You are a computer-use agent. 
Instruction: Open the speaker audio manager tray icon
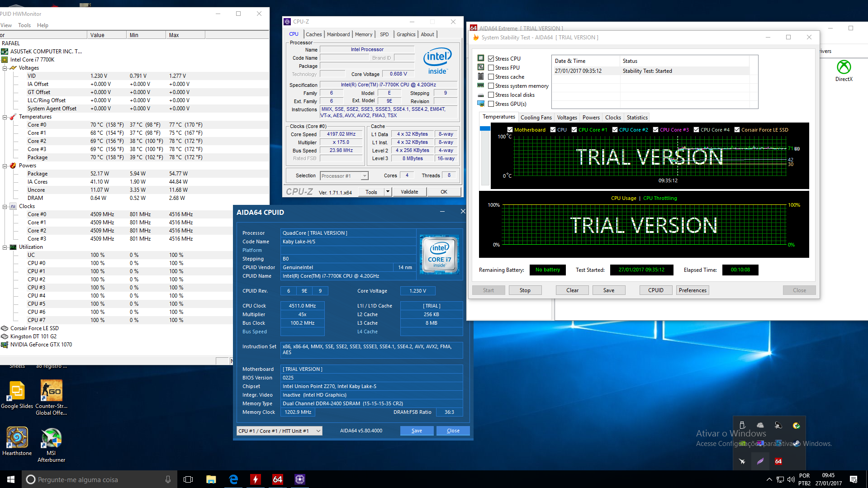point(778,425)
